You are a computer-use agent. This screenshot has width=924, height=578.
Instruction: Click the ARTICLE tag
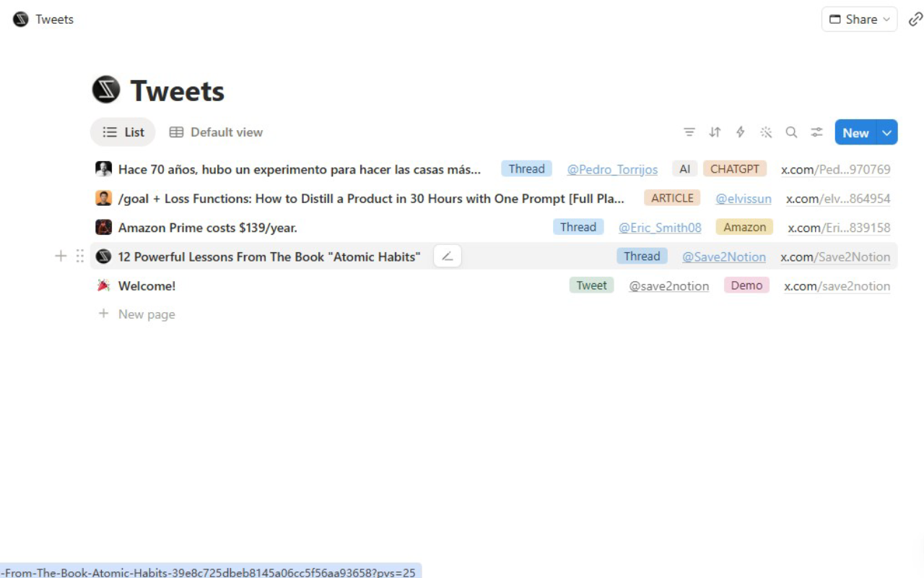point(672,198)
